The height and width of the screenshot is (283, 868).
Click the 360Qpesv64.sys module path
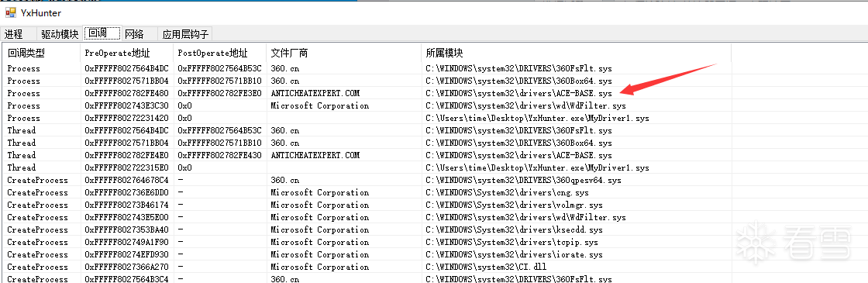coord(523,180)
